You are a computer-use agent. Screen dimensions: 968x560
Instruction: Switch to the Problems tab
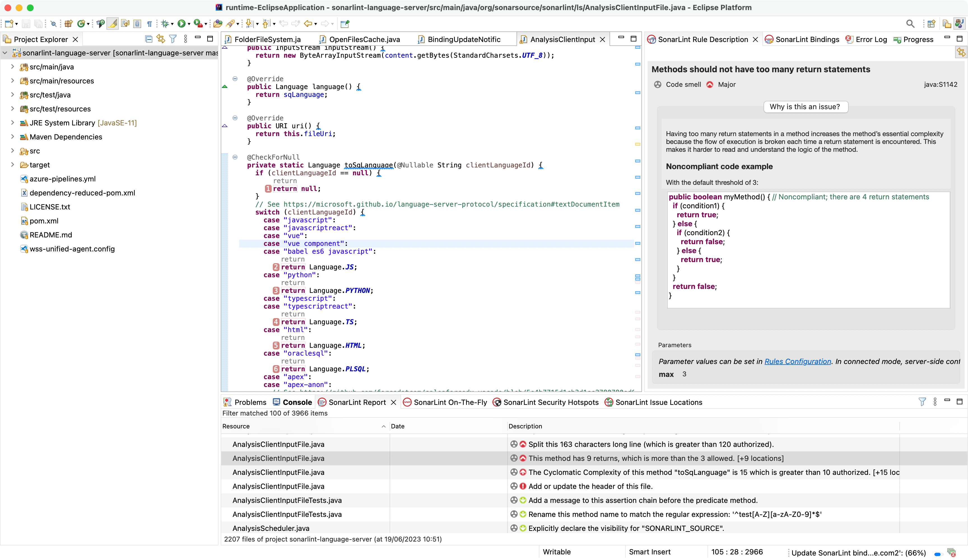coord(245,402)
